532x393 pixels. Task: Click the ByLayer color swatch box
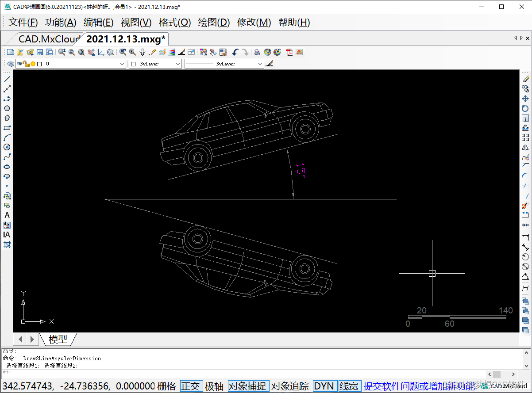(x=134, y=64)
